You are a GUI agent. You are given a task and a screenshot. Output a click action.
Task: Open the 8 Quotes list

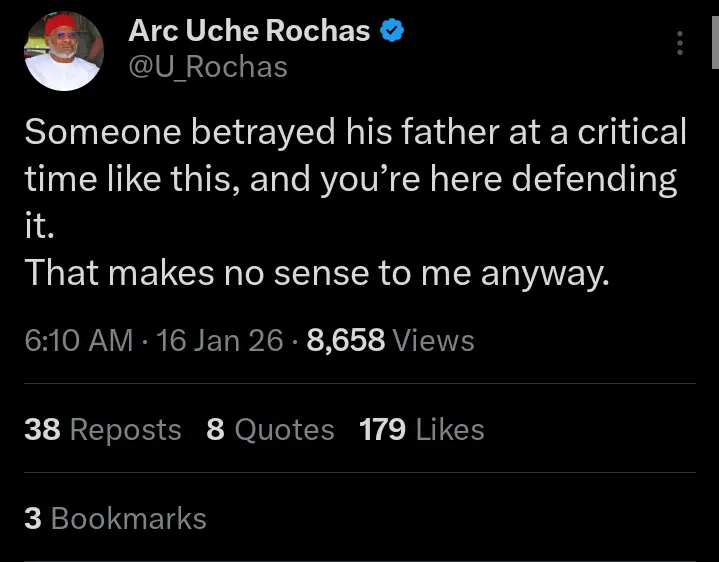(270, 430)
